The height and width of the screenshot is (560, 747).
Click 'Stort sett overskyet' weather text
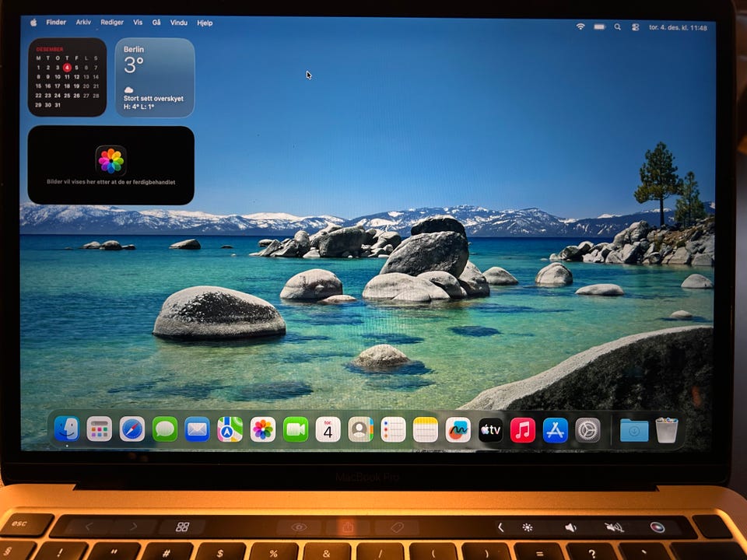tap(153, 99)
